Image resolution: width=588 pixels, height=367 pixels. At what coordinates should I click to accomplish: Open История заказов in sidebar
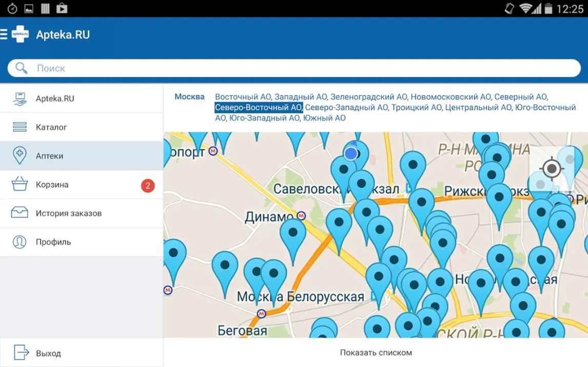(68, 213)
